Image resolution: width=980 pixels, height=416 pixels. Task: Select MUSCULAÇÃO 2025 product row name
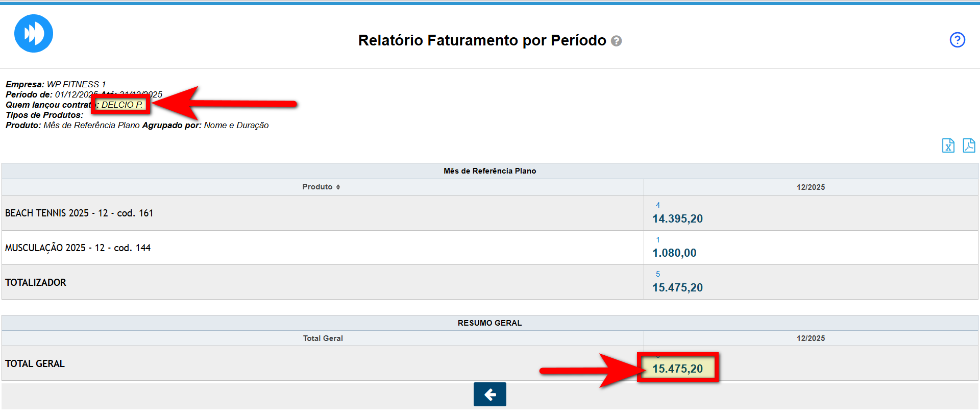tap(78, 248)
